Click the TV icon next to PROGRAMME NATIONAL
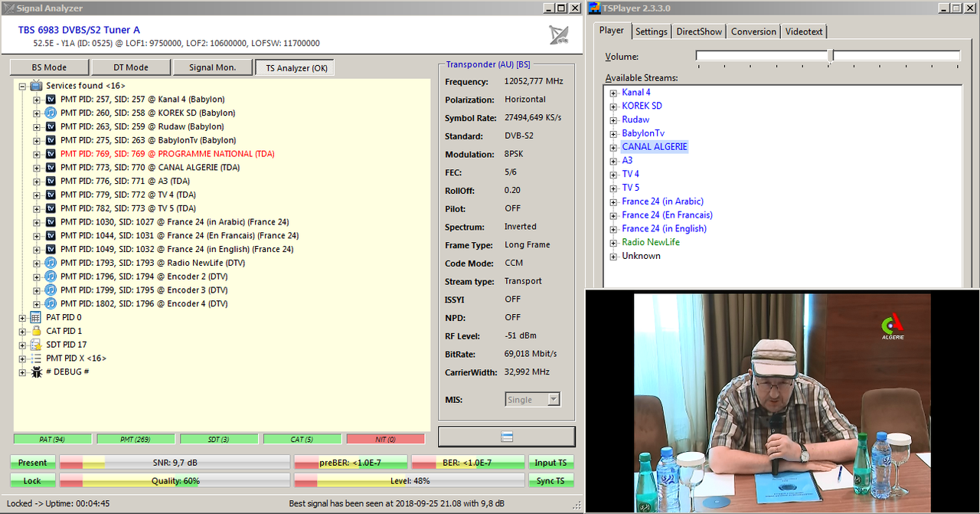Image resolution: width=980 pixels, height=514 pixels. [51, 154]
